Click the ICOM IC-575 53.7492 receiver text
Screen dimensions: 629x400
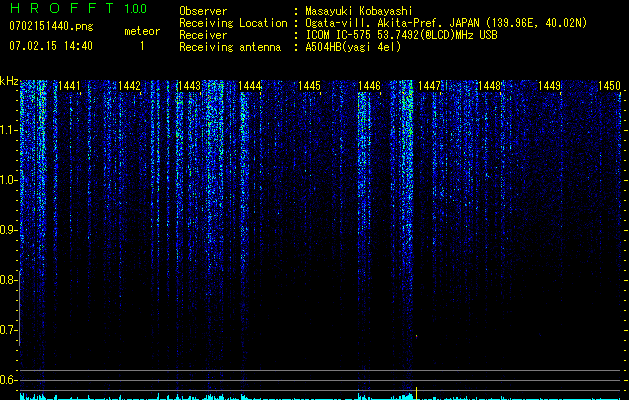click(x=401, y=35)
